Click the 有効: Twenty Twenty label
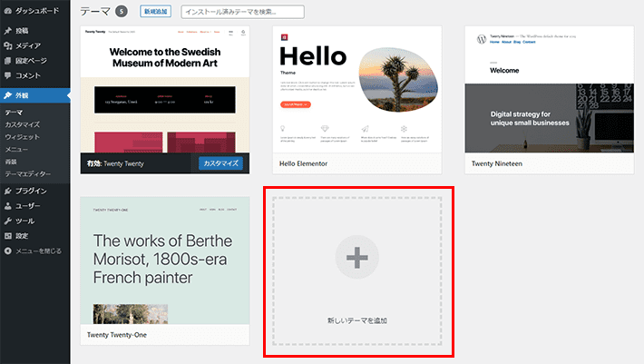Screen dimensions: 644x364 (115, 163)
